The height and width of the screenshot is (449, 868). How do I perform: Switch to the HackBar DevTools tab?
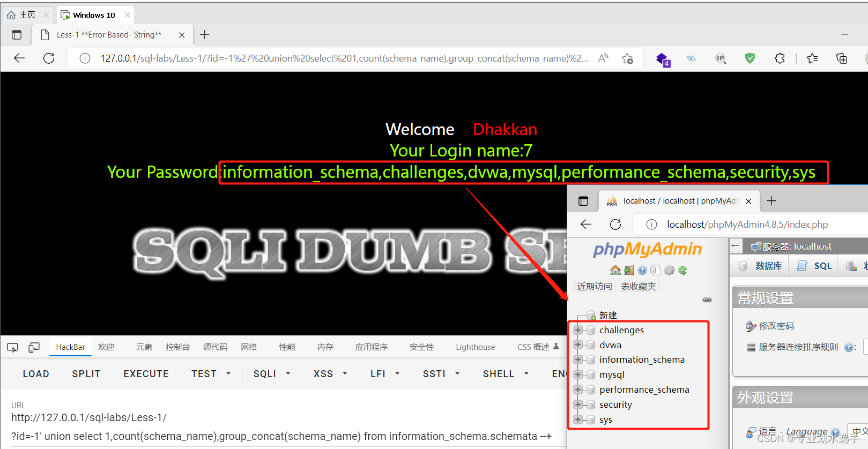tap(70, 347)
